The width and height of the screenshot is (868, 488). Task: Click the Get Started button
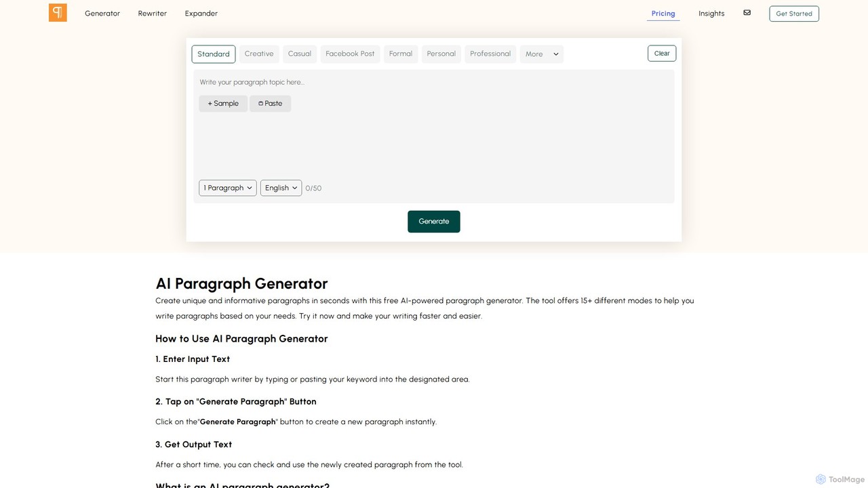(794, 14)
